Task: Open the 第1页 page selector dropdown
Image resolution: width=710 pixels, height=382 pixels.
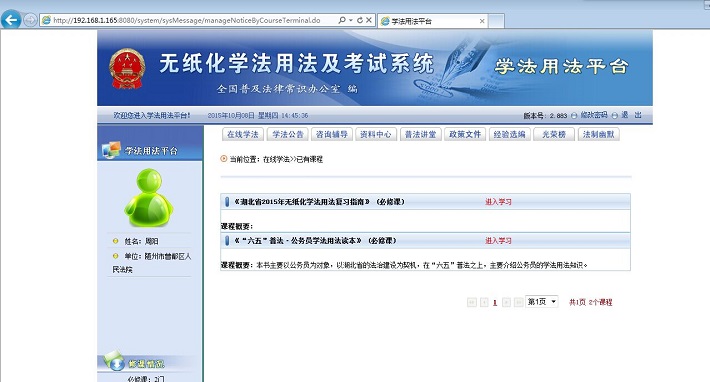Action: [542, 302]
